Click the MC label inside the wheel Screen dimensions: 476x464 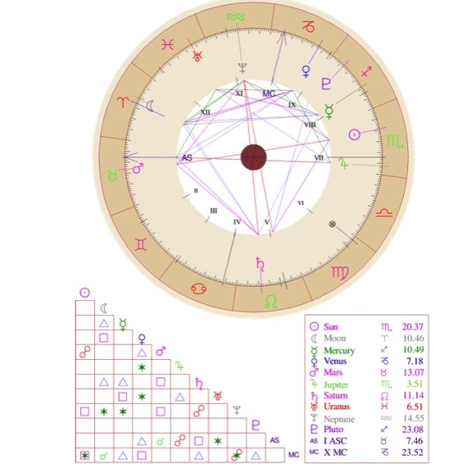click(x=269, y=94)
